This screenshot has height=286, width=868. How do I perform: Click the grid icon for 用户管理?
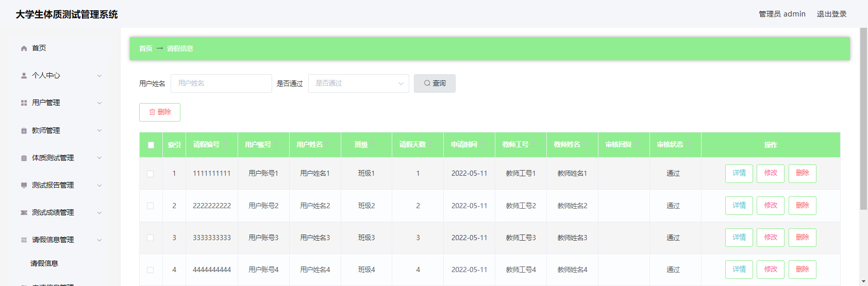[x=24, y=103]
